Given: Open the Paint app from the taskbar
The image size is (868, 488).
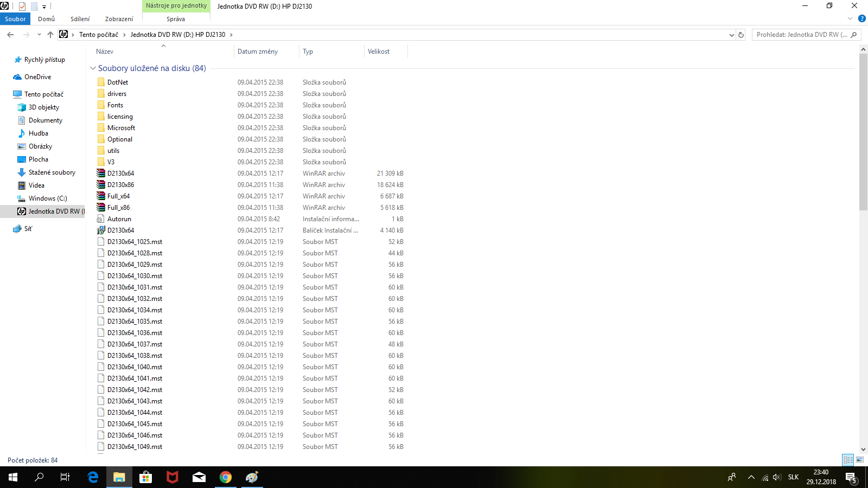Looking at the screenshot, I should point(252,477).
